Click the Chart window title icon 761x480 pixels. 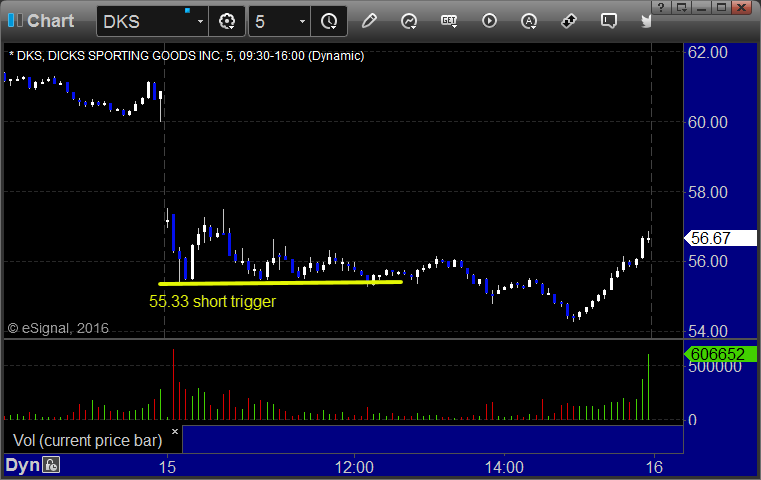(x=15, y=20)
